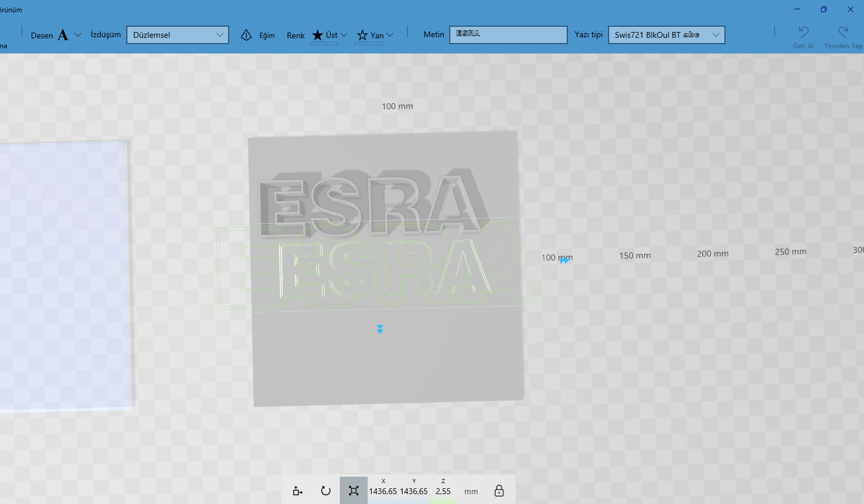Toggle the padlock for uniform scaling
The width and height of the screenshot is (864, 504).
pyautogui.click(x=499, y=491)
